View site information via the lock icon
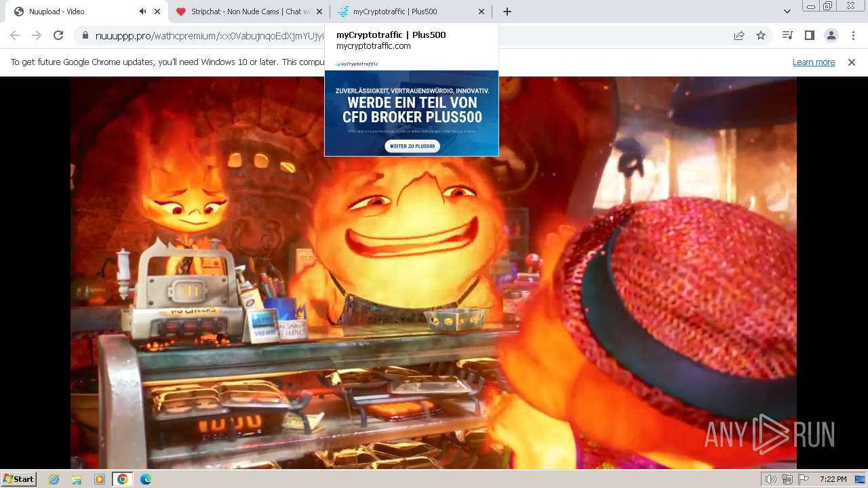Viewport: 868px width, 488px height. point(85,36)
